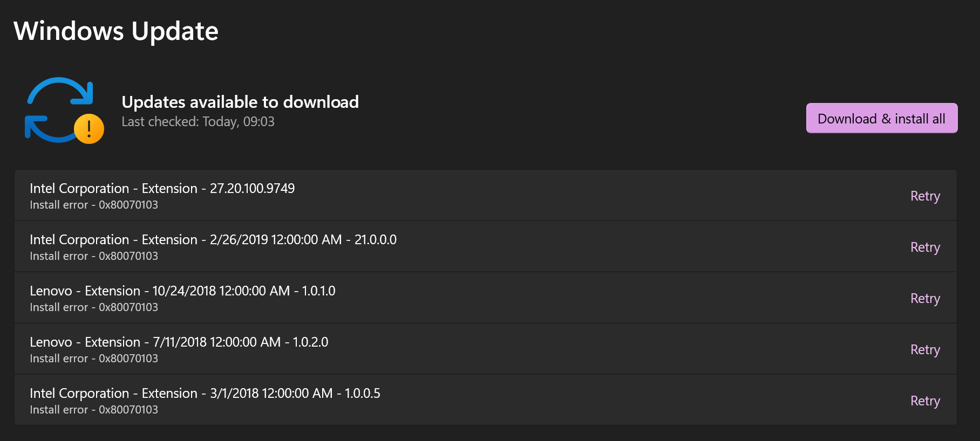Click the Last checked time label
Image resolution: width=980 pixels, height=441 pixels.
tap(198, 122)
